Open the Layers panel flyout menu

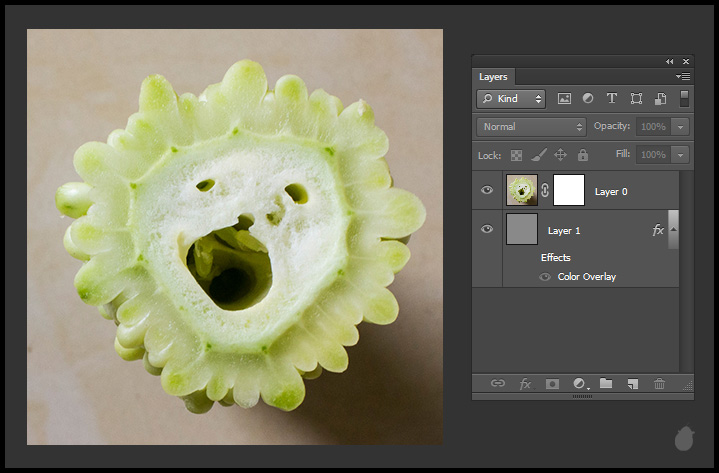[683, 76]
